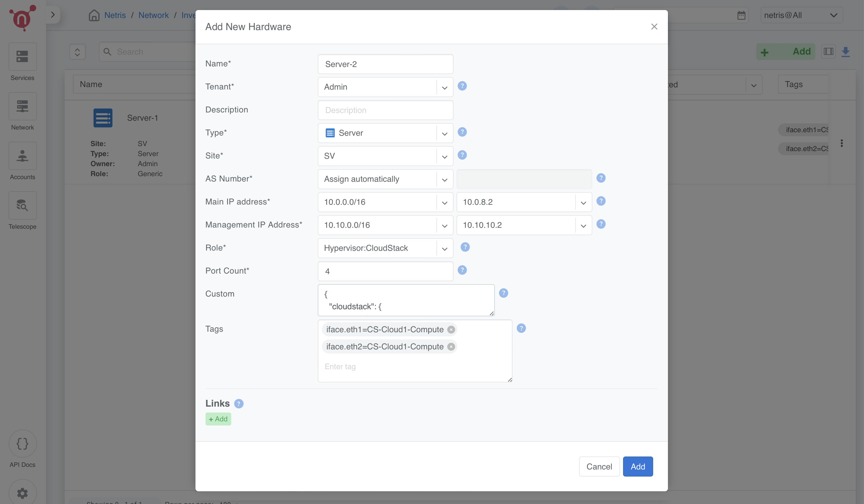The height and width of the screenshot is (504, 864).
Task: Click the Description input field
Action: [x=385, y=110]
